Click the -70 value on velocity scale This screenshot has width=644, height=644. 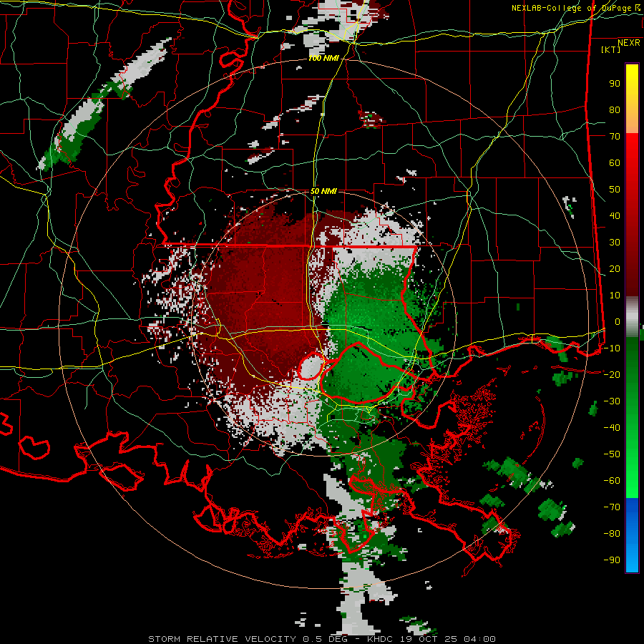(612, 507)
